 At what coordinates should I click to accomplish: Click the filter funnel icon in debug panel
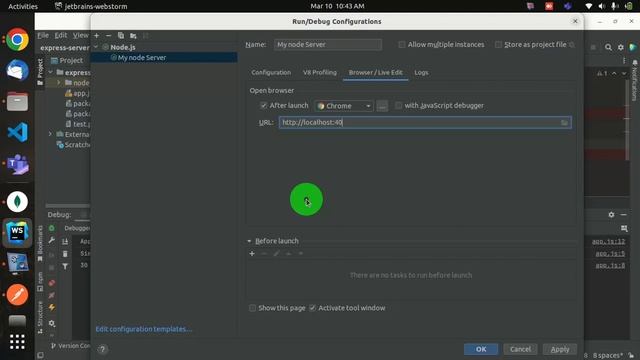coord(65,267)
